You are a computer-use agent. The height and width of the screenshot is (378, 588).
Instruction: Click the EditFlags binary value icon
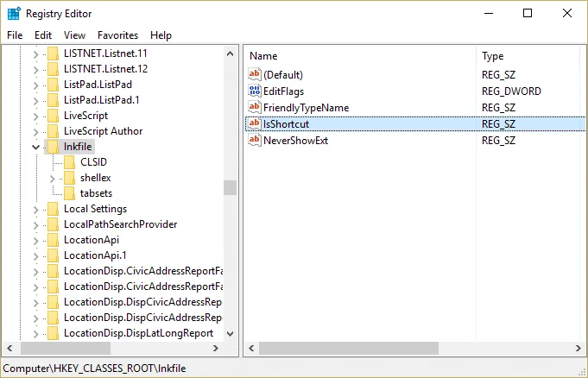point(254,91)
